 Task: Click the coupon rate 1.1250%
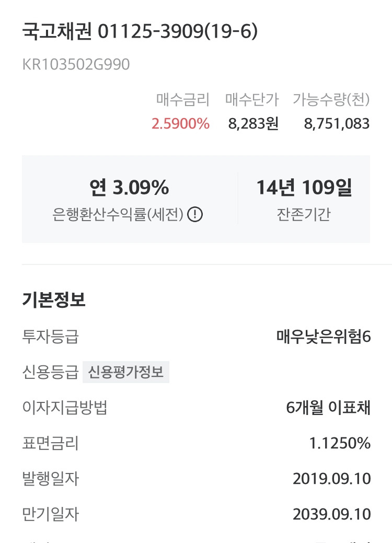click(x=340, y=443)
